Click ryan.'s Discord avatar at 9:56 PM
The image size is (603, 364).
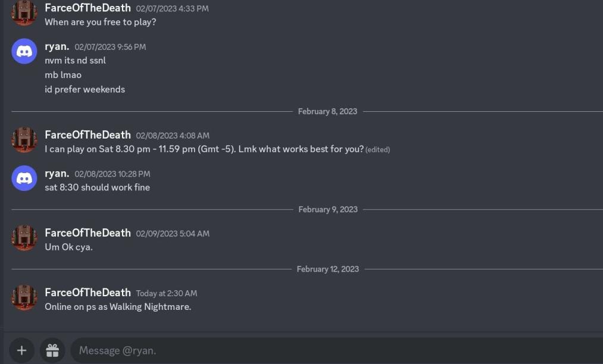[24, 51]
